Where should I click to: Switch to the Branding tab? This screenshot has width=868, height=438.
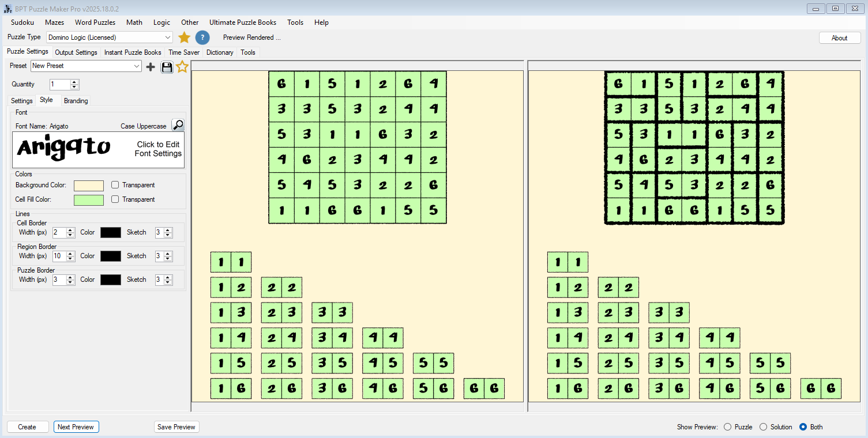(x=76, y=100)
